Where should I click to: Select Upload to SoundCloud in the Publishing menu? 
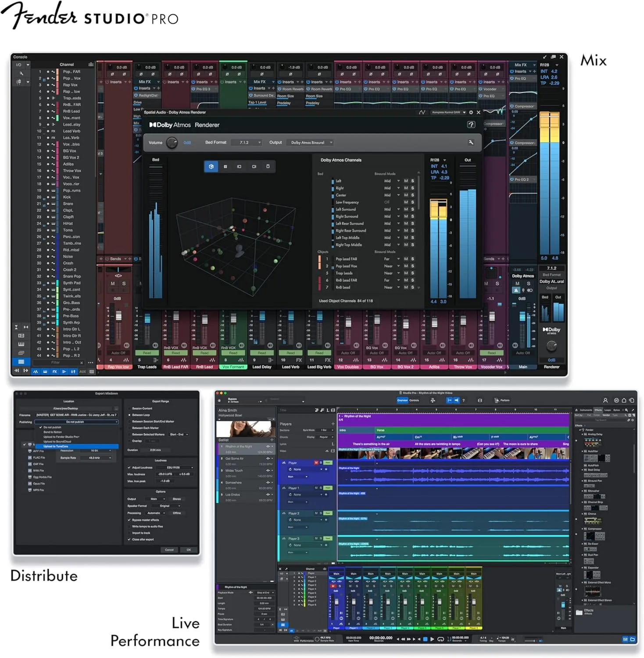tap(57, 442)
